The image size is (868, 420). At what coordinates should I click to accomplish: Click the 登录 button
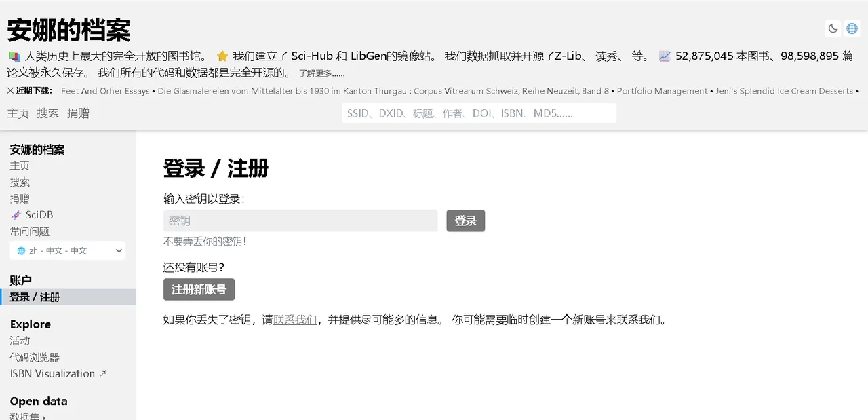(x=466, y=221)
